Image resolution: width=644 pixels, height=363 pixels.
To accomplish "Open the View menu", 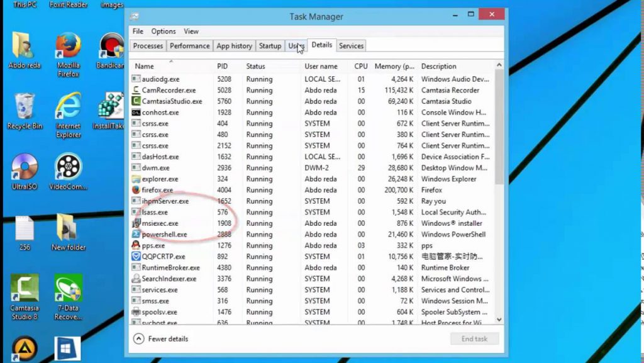I will (x=191, y=31).
